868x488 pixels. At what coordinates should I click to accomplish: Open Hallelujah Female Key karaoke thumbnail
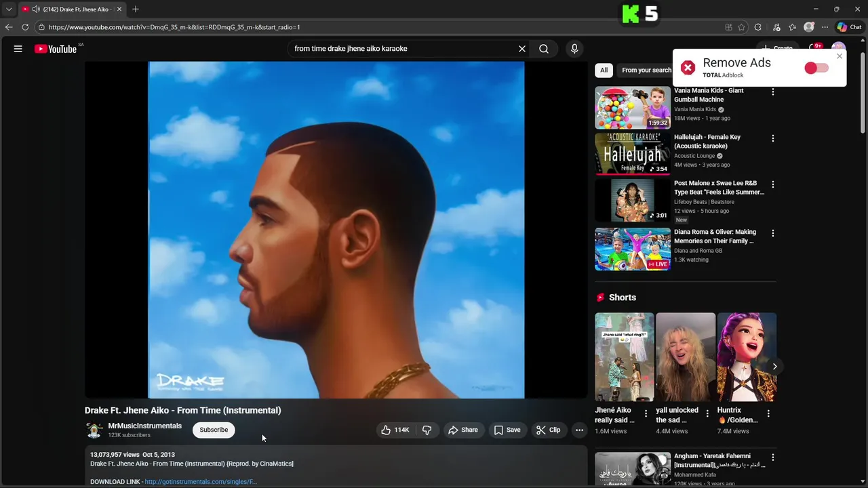tap(633, 154)
